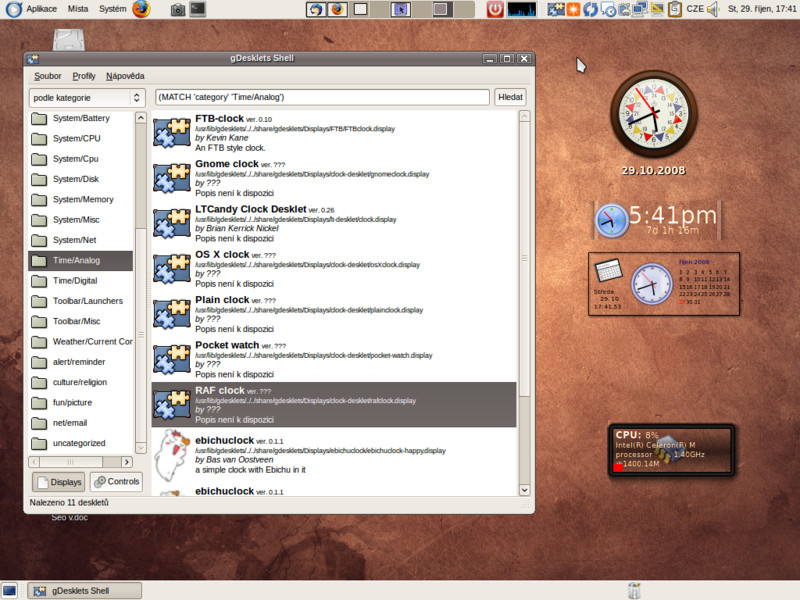The image size is (800, 600).
Task: Open the 'podle kategorie' dropdown
Action: 87,98
